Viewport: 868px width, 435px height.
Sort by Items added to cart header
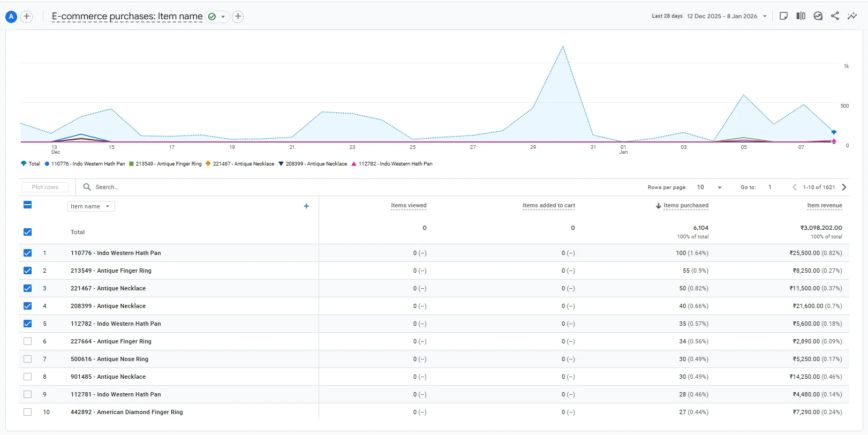pyautogui.click(x=548, y=205)
